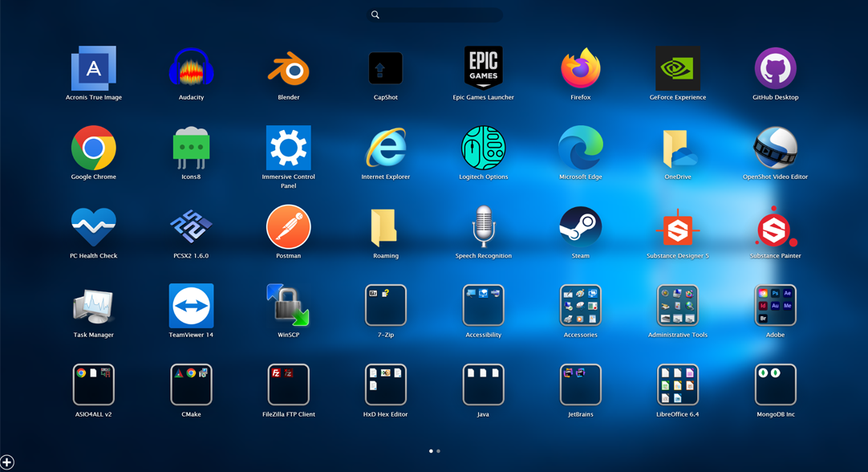
Task: Open the Roaming folder
Action: (385, 228)
